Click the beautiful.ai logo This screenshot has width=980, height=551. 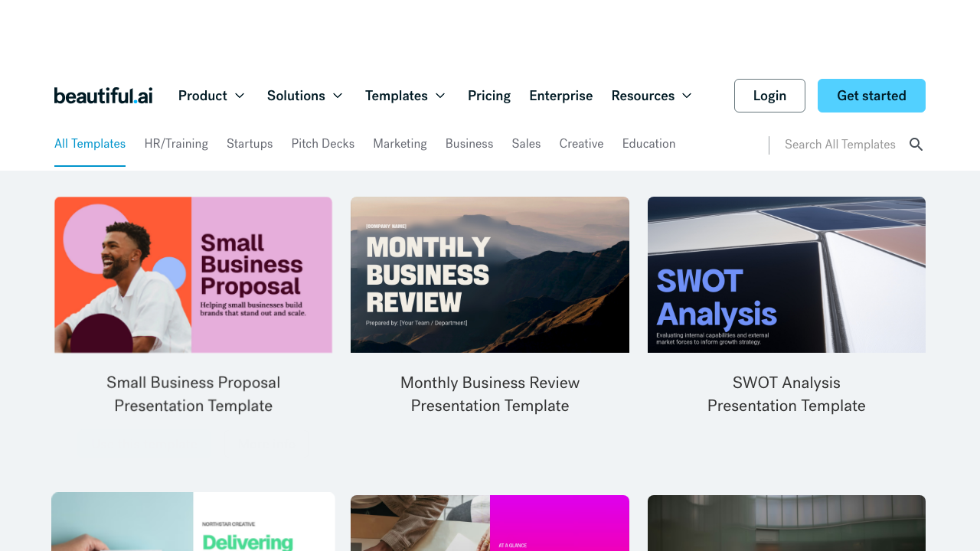103,95
